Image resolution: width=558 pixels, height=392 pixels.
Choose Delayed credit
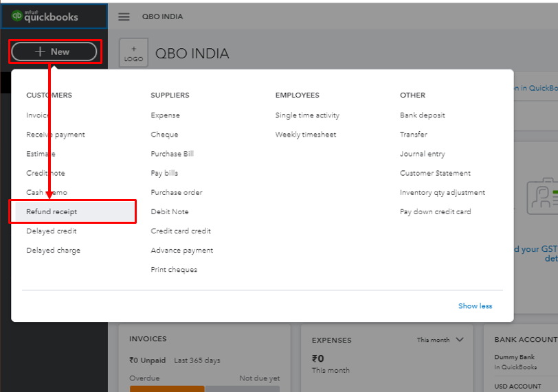[x=52, y=231]
